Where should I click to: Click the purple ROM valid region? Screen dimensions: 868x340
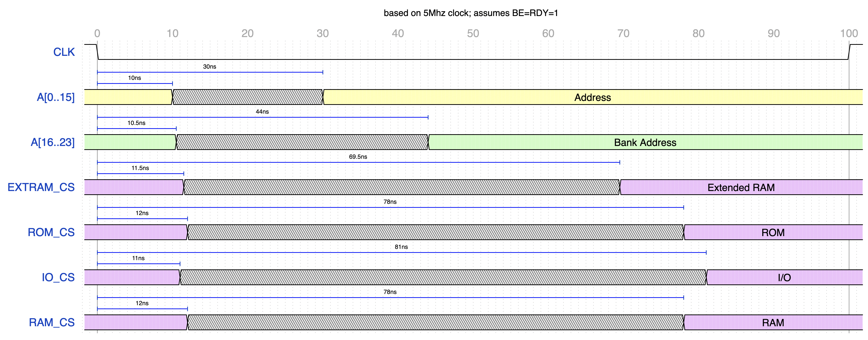[x=773, y=233]
